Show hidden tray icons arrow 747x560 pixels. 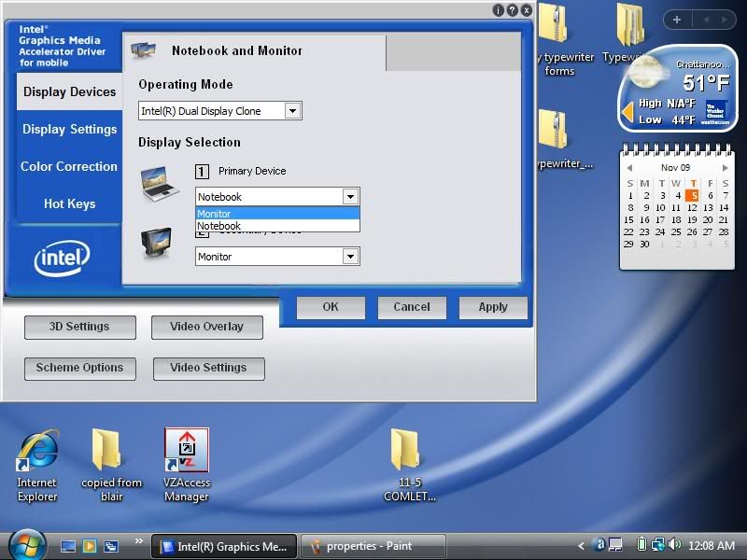[581, 546]
